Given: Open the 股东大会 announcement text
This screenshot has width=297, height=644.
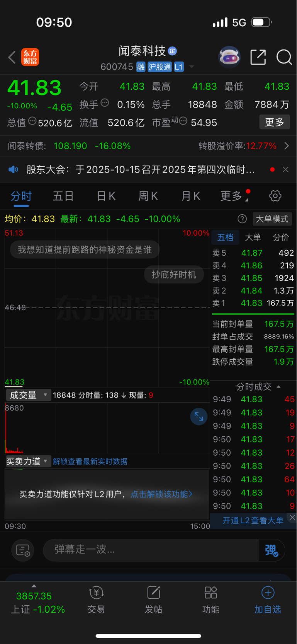Looking at the screenshot, I should pyautogui.click(x=141, y=169).
